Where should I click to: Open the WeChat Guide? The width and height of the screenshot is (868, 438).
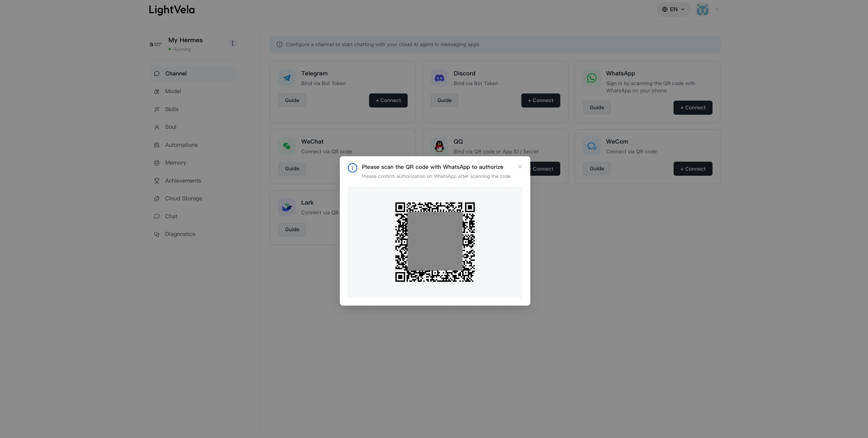coord(292,168)
